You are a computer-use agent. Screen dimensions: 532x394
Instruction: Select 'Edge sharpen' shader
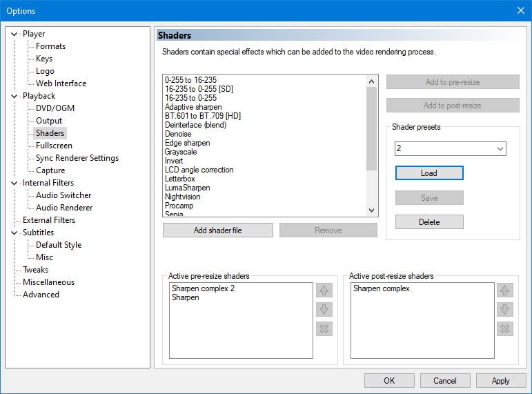(x=187, y=143)
